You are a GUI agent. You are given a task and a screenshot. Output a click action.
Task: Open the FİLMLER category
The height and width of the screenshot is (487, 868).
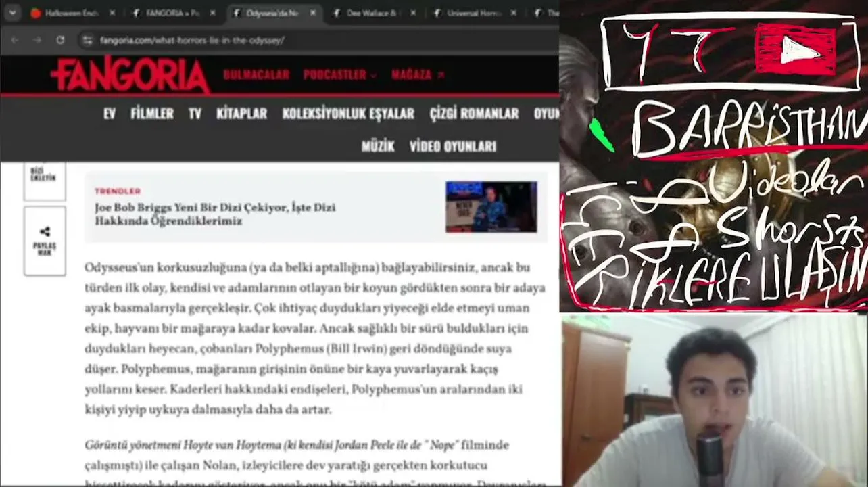point(152,114)
